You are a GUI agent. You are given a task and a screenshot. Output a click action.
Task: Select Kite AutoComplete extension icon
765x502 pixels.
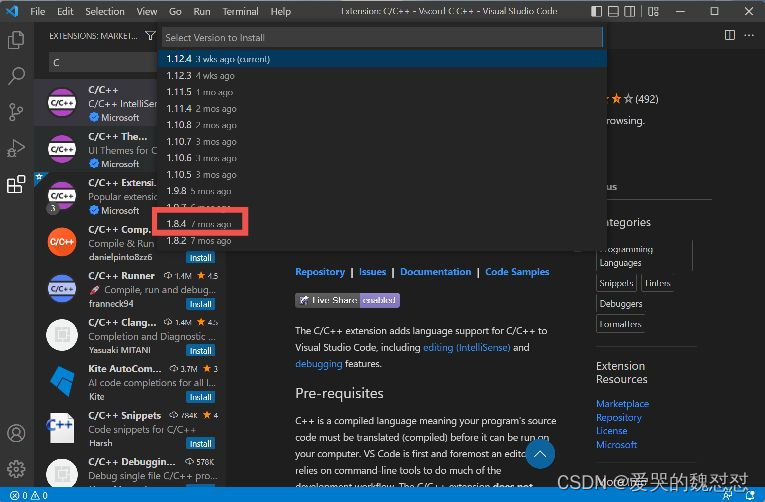point(62,382)
